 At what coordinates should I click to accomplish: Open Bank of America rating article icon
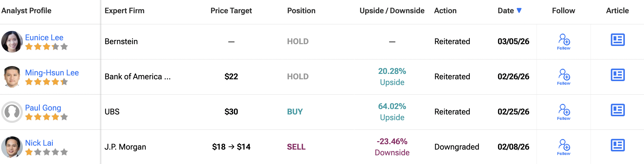pos(618,75)
